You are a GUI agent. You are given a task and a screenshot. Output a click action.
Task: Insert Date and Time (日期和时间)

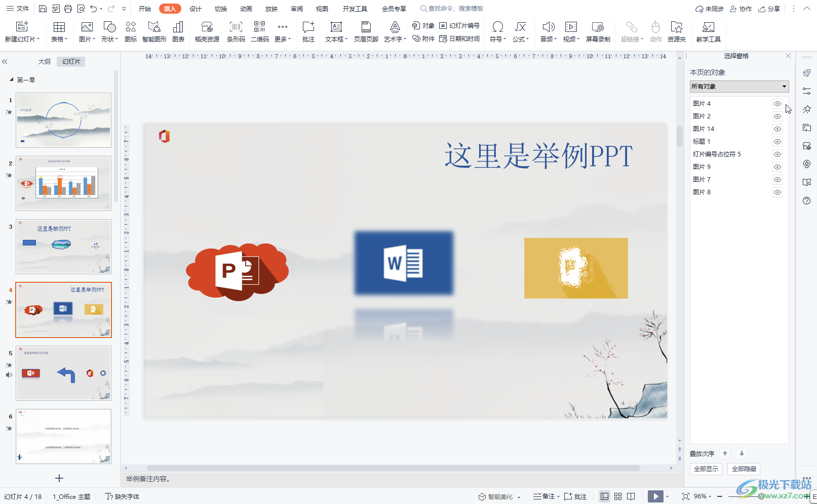(x=459, y=38)
